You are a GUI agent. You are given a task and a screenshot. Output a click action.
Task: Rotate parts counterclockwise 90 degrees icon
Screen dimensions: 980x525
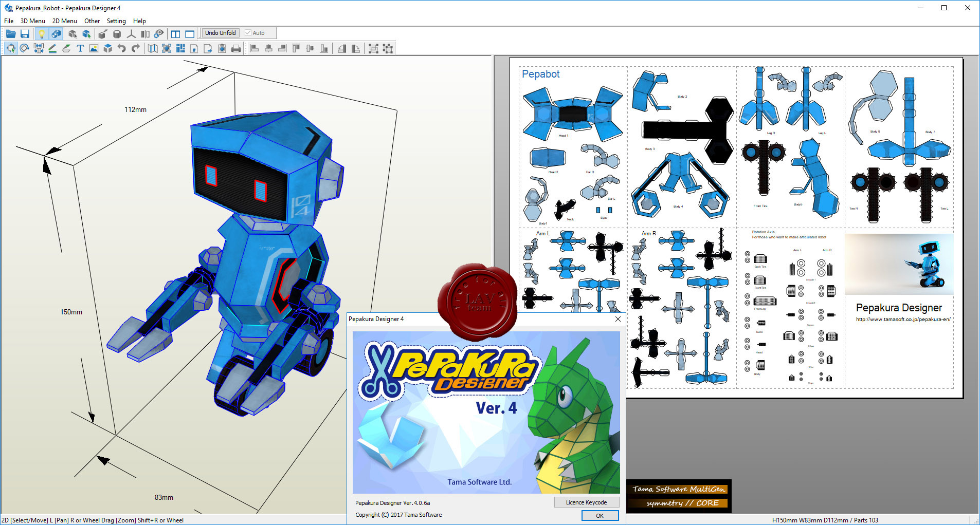[x=342, y=48]
